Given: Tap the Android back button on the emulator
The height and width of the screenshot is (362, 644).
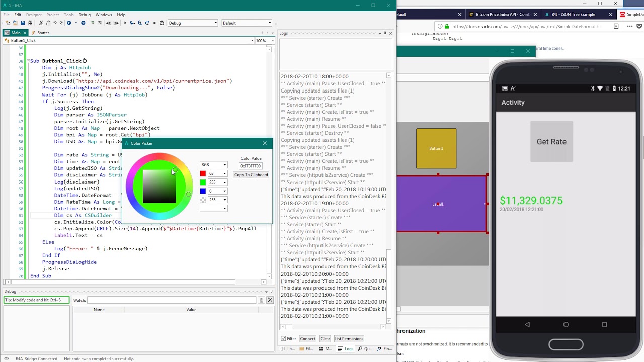Looking at the screenshot, I should pos(527,325).
